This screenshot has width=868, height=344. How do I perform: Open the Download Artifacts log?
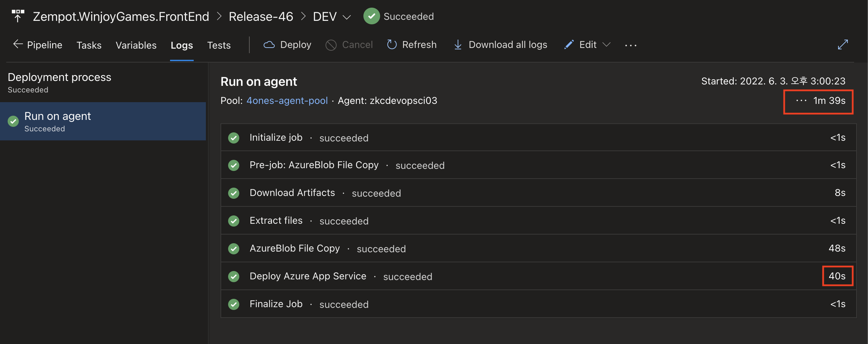538,193
